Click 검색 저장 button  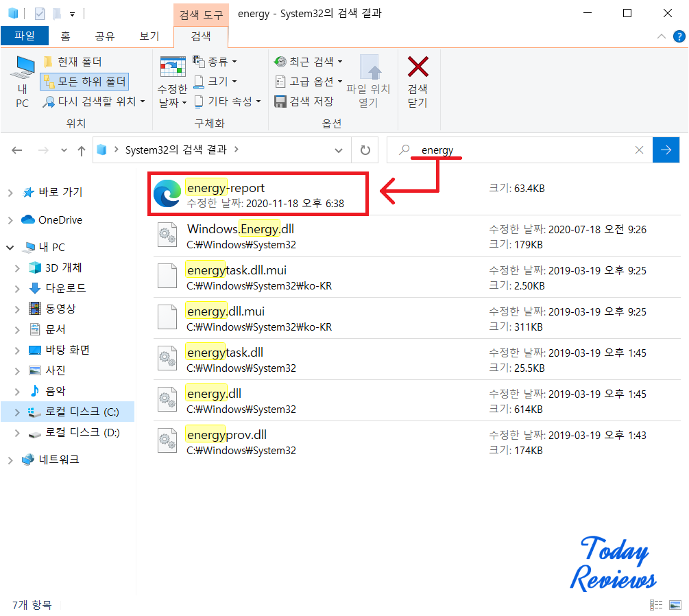[x=304, y=102]
